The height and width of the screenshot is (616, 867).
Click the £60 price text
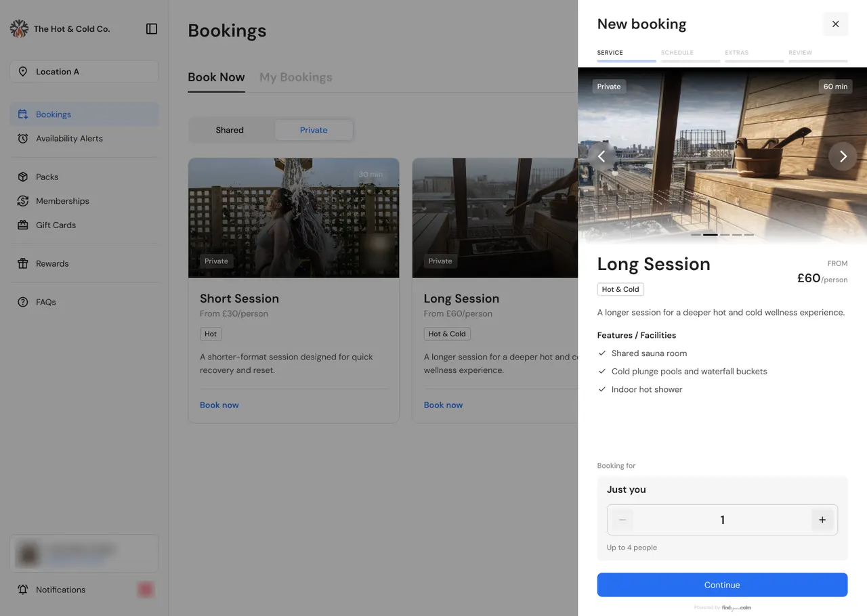click(809, 278)
